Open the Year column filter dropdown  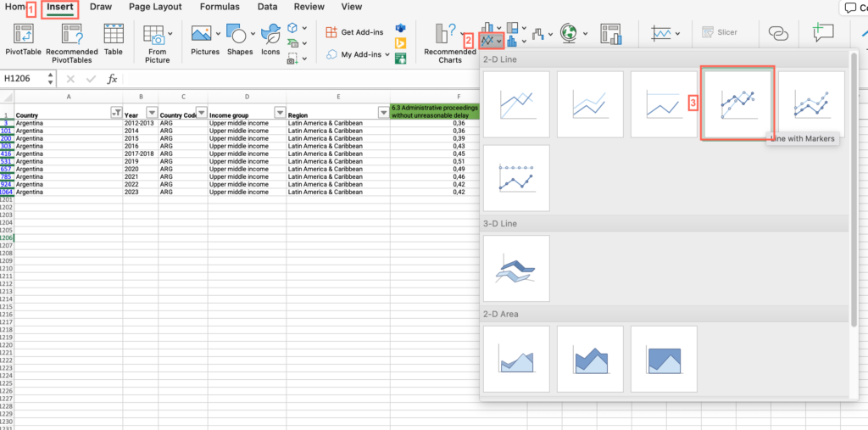152,113
